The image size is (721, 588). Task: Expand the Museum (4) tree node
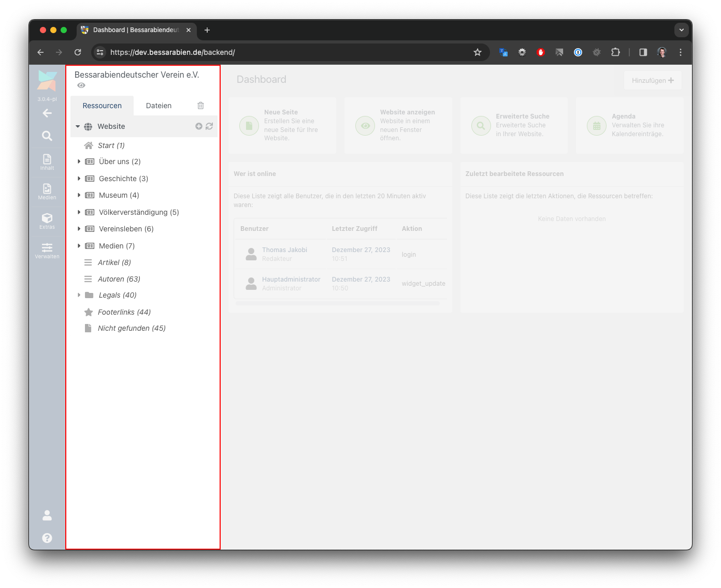[79, 195]
